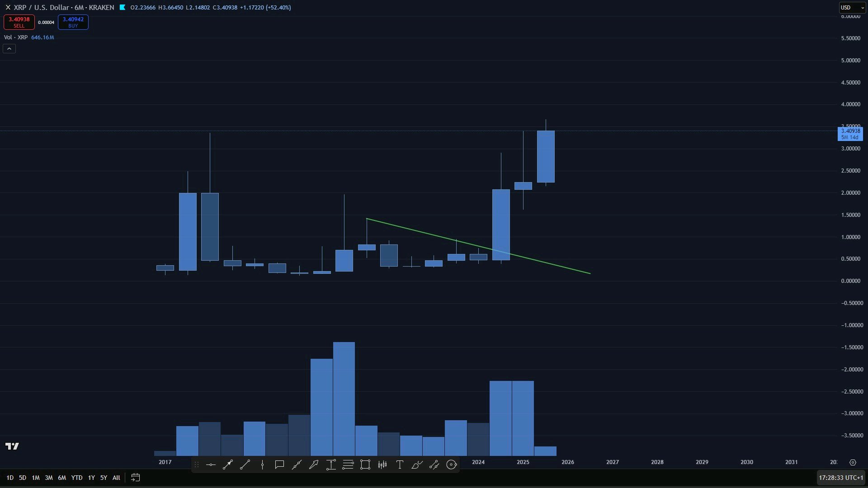
Task: Click the 17:28:33 UTC+1 timezone button
Action: 841,478
